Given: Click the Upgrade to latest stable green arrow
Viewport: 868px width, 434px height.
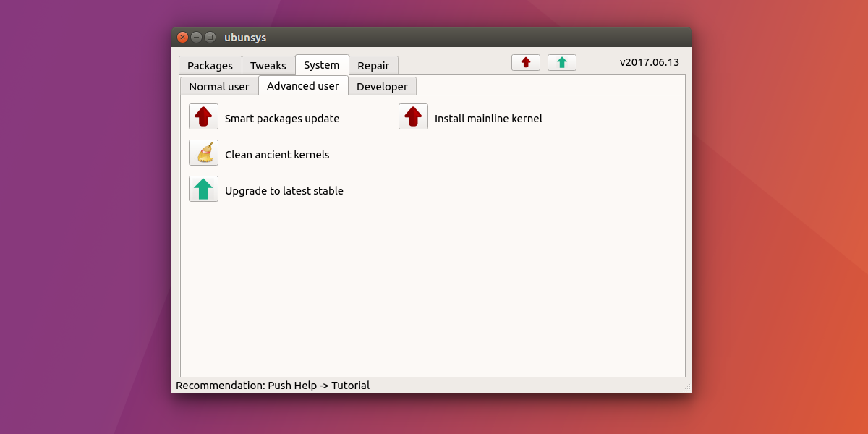Looking at the screenshot, I should tap(203, 189).
